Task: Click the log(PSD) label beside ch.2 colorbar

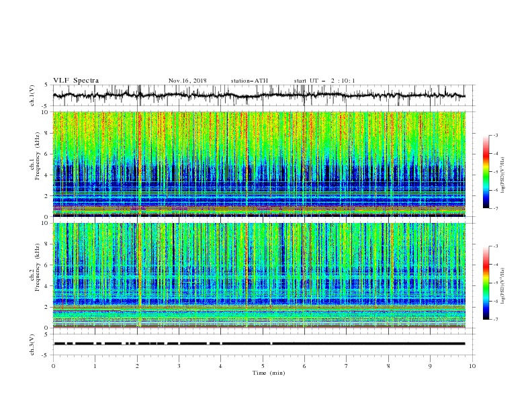Action: [x=502, y=286]
